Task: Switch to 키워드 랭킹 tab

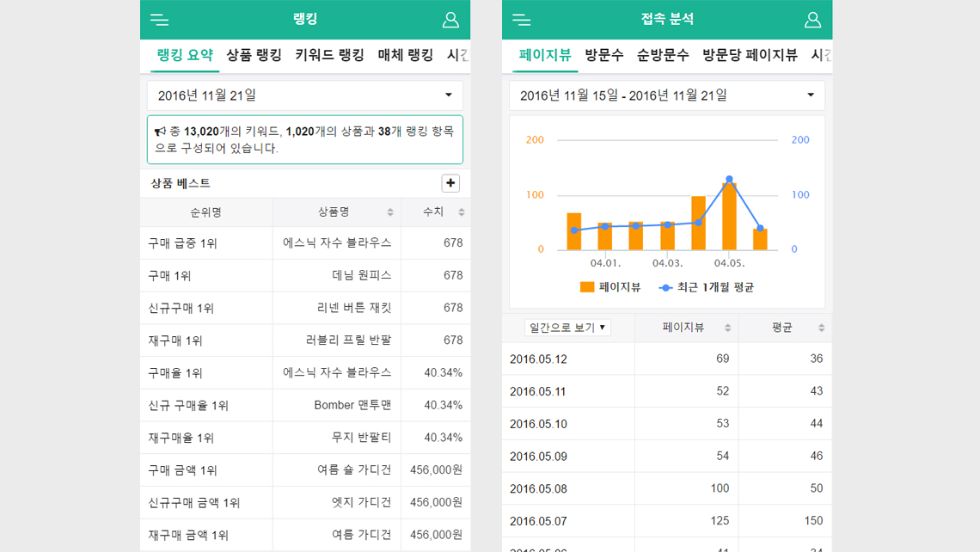Action: 329,55
